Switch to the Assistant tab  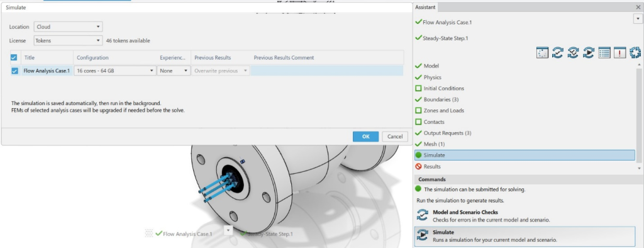click(x=425, y=7)
